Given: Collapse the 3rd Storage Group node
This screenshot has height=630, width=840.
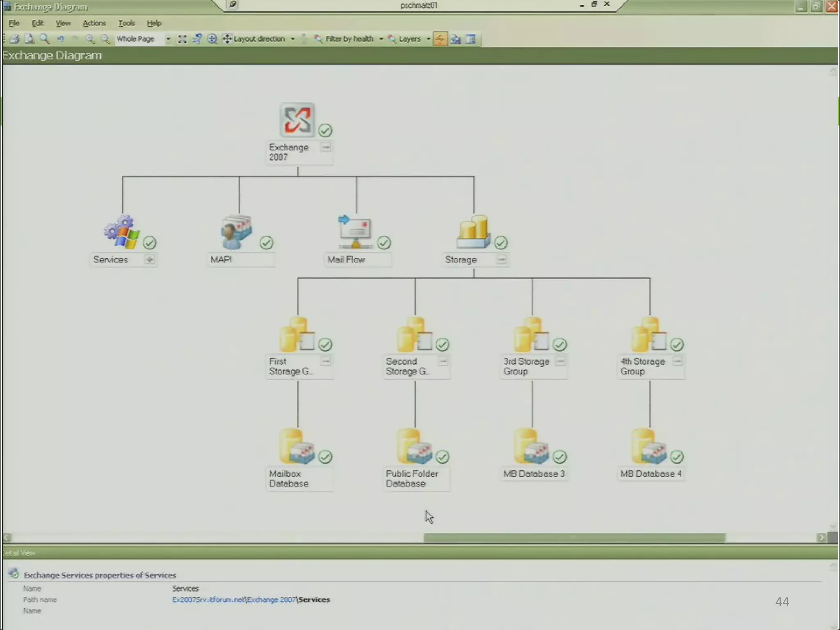Looking at the screenshot, I should tap(560, 361).
